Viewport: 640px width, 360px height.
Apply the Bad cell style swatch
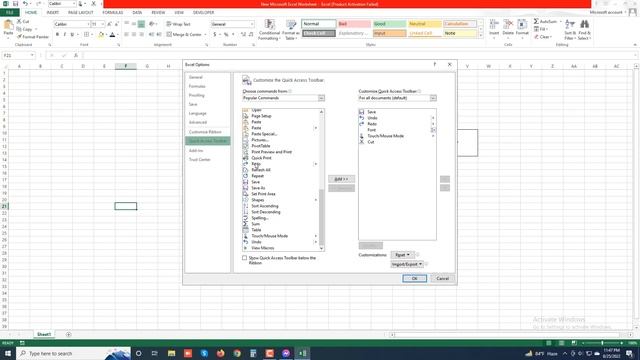click(x=354, y=24)
